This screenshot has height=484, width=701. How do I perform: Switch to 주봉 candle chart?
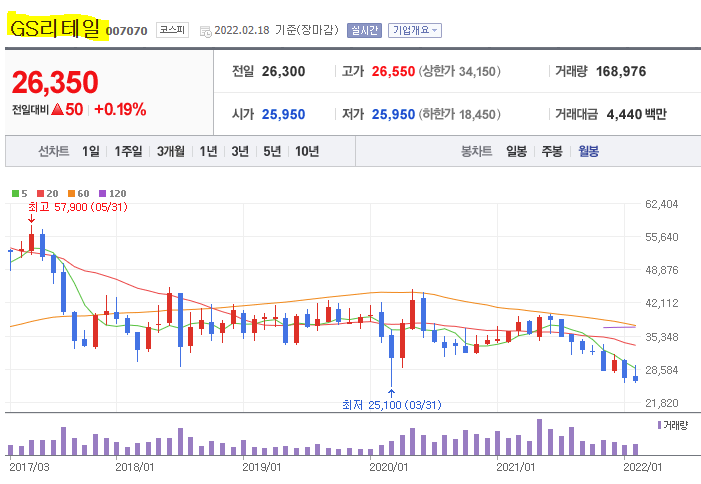(x=552, y=152)
